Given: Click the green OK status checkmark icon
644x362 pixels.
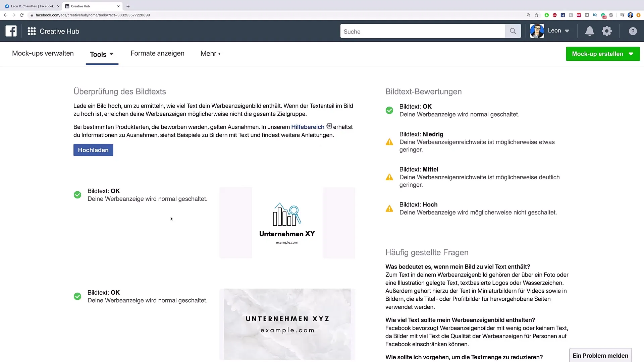Looking at the screenshot, I should pos(77,194).
